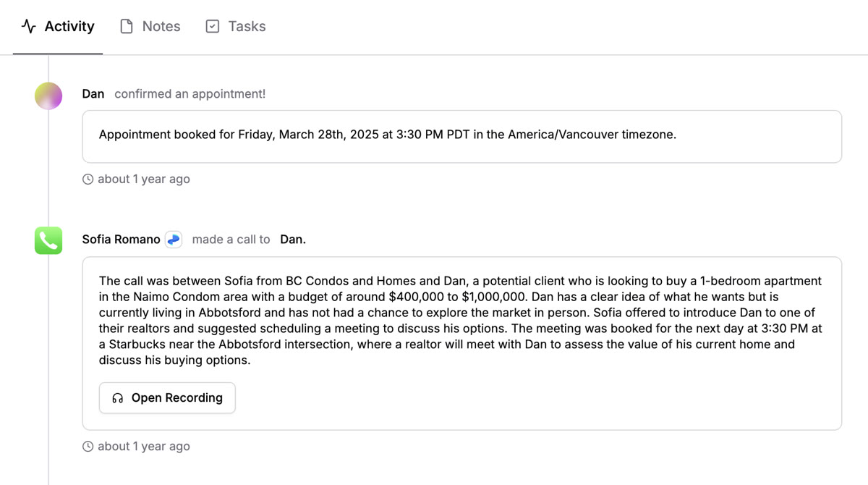Image resolution: width=868 pixels, height=485 pixels.
Task: Click the clock icon under the appointment card
Action: 88,179
